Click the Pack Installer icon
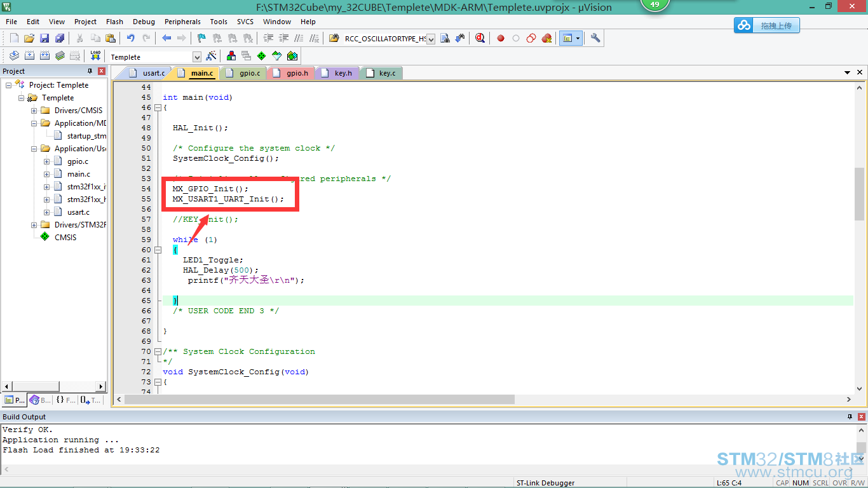Screen dimensions: 868x488 [292, 56]
